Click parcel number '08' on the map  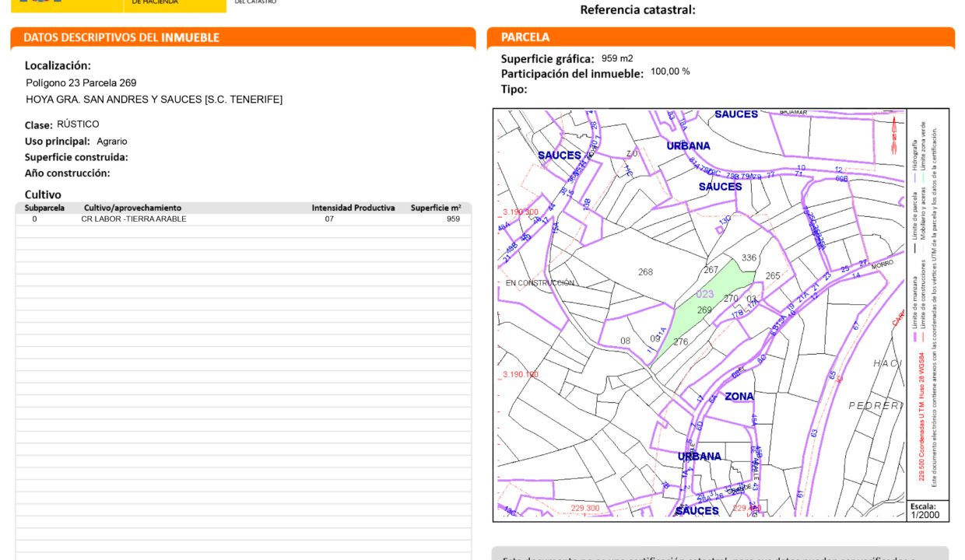pos(625,341)
